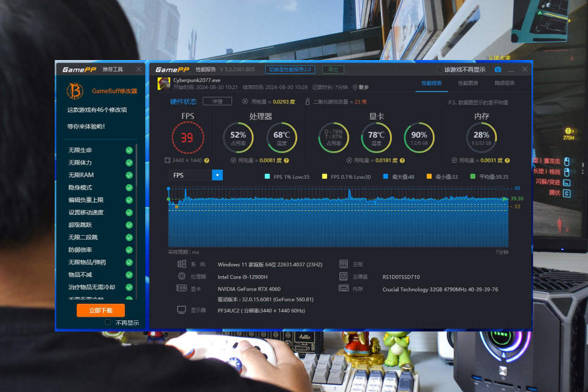Click the CPU 68℃ temperature gauge
This screenshot has width=588, height=392.
(x=282, y=138)
